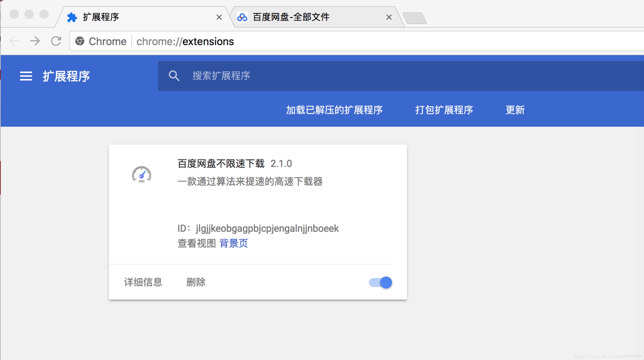Click the browser forward arrow
The height and width of the screenshot is (360, 644).
(x=35, y=41)
